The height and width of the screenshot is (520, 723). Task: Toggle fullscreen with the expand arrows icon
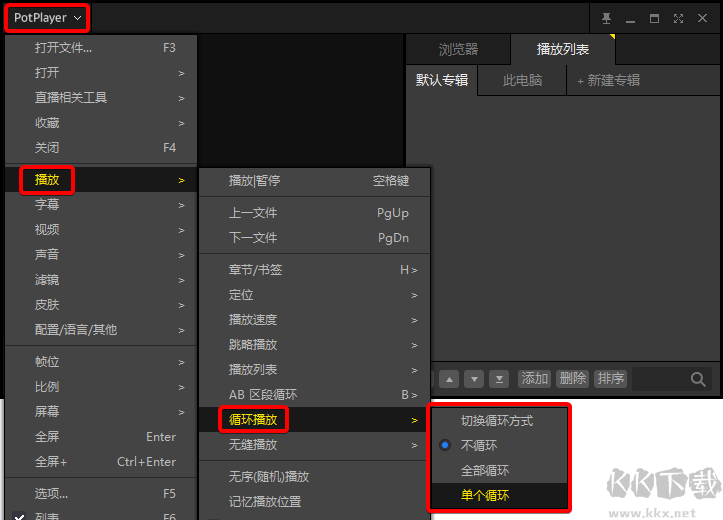pyautogui.click(x=678, y=18)
